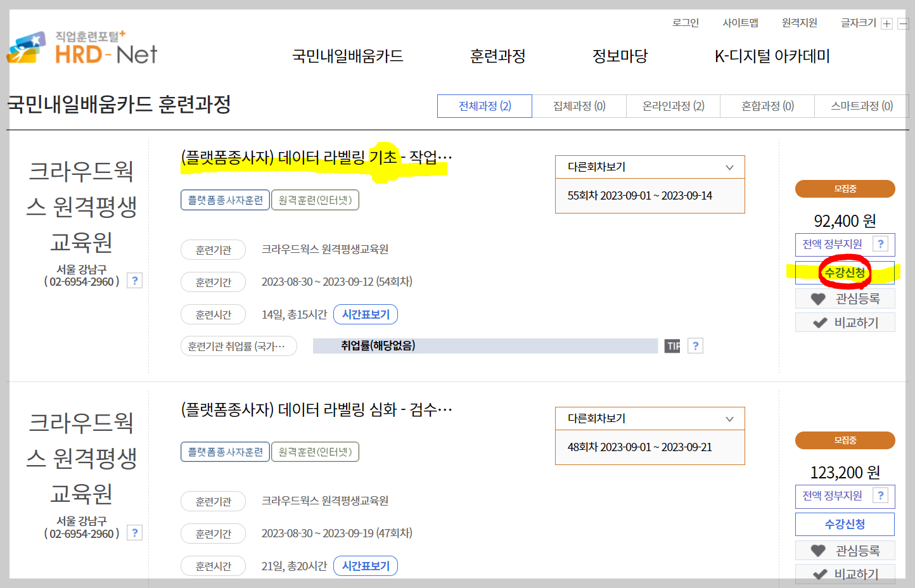Click 수강신청 for the 123,200원 course
This screenshot has width=915, height=588.
click(845, 524)
